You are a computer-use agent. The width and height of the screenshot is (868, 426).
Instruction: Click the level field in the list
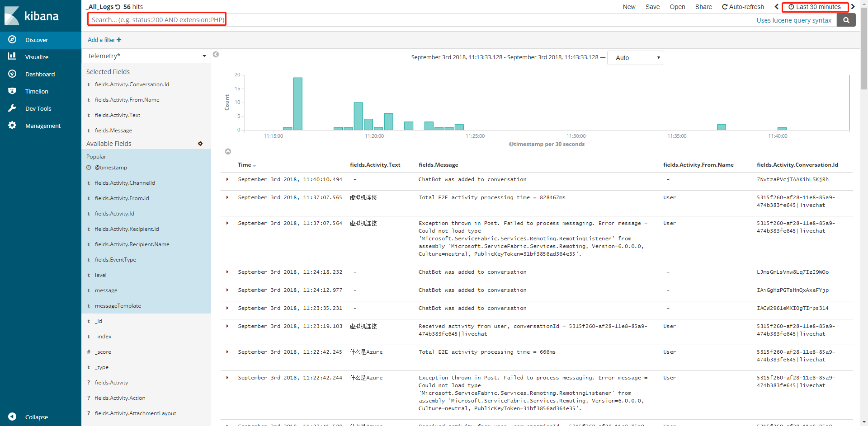pyautogui.click(x=100, y=275)
